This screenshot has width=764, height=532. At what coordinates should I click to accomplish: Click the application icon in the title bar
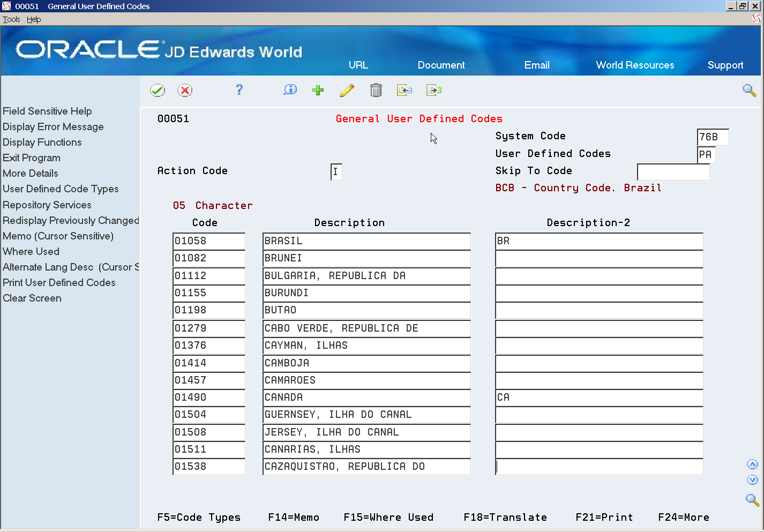click(x=6, y=6)
